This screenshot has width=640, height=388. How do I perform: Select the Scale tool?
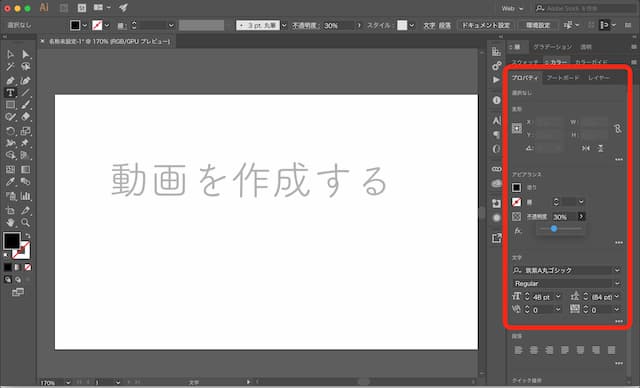[x=26, y=131]
